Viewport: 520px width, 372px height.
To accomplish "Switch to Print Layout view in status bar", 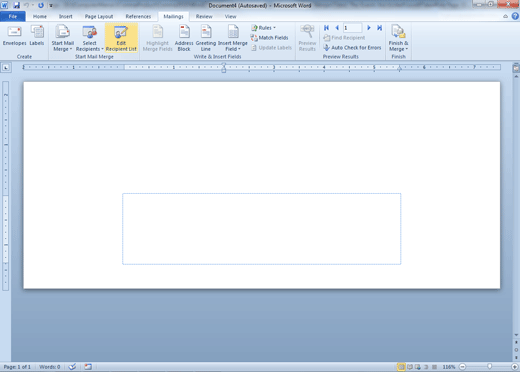I will (401, 367).
